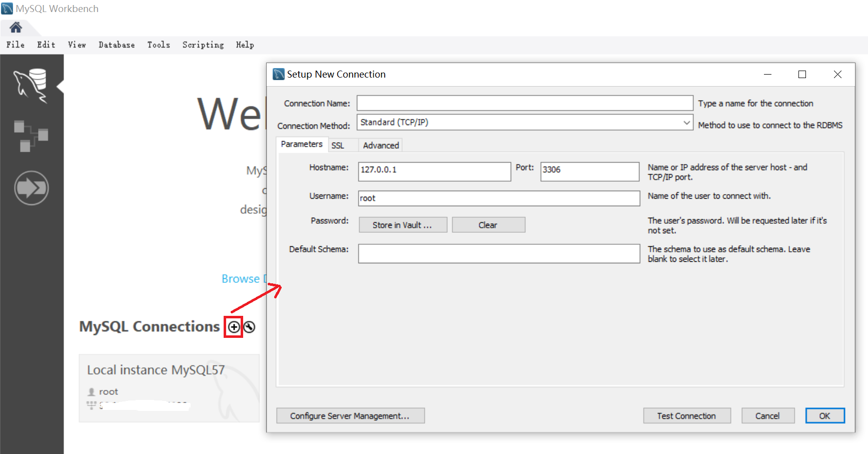
Task: Add a new MySQL connection plus icon
Action: (x=234, y=327)
